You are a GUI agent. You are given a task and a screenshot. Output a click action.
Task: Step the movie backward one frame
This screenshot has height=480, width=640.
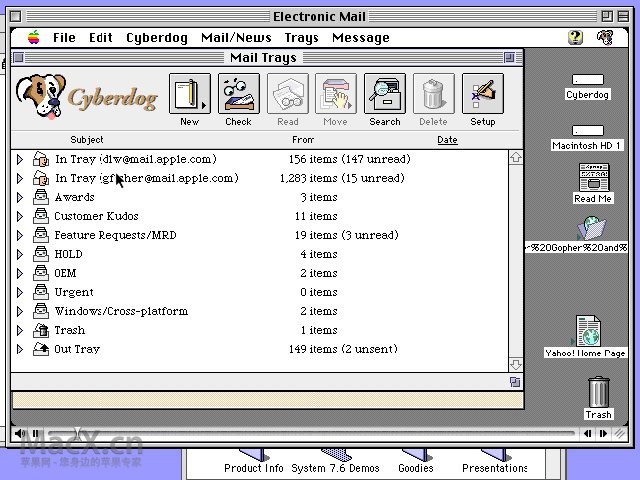coord(587,433)
